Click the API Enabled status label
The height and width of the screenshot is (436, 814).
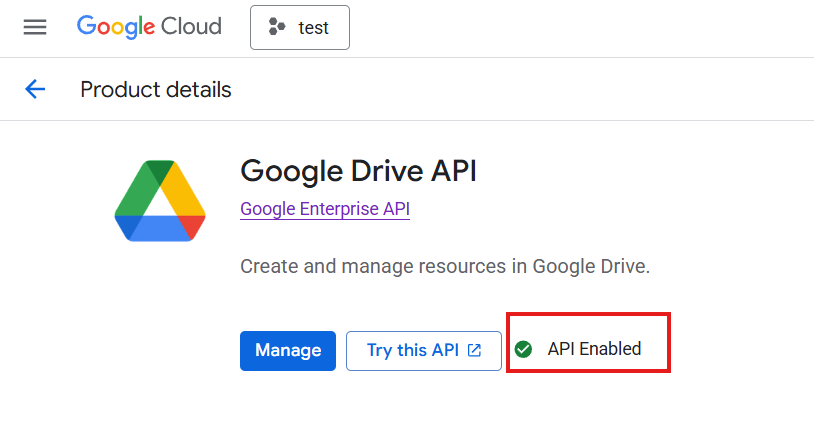tap(594, 349)
